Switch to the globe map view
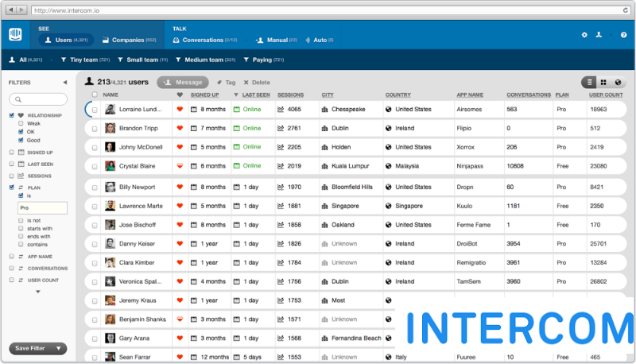The height and width of the screenshot is (364, 636). tap(618, 82)
